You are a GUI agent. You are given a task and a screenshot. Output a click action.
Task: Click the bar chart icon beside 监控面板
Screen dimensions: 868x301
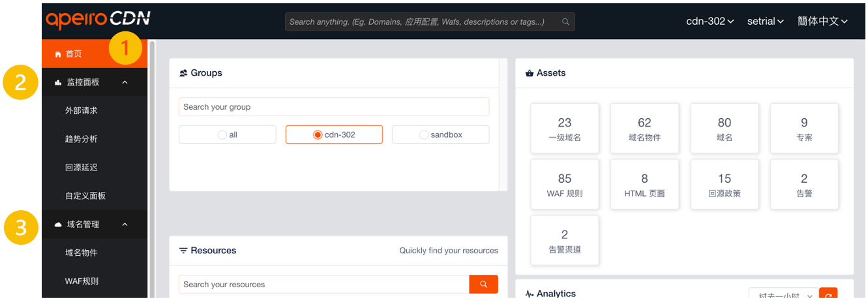(x=58, y=82)
